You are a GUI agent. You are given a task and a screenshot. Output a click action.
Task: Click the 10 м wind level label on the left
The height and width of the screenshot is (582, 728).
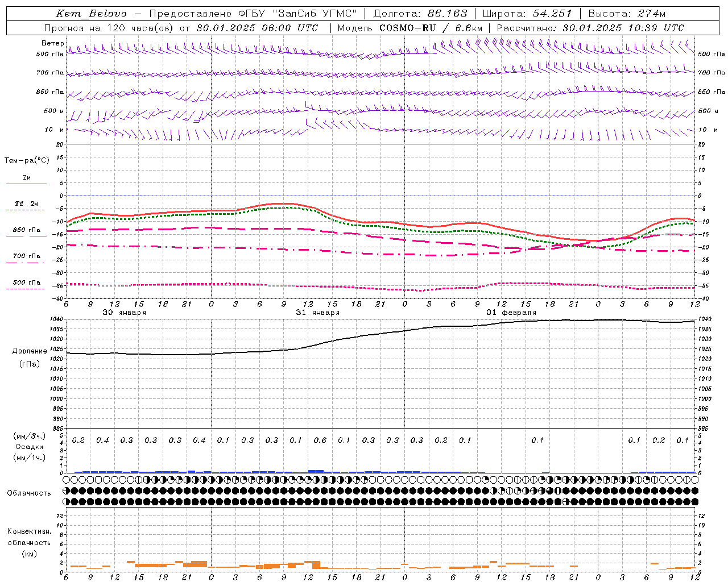55,130
